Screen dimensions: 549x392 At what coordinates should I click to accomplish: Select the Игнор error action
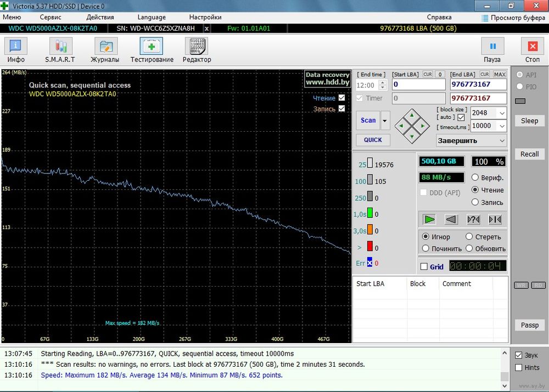pyautogui.click(x=426, y=237)
